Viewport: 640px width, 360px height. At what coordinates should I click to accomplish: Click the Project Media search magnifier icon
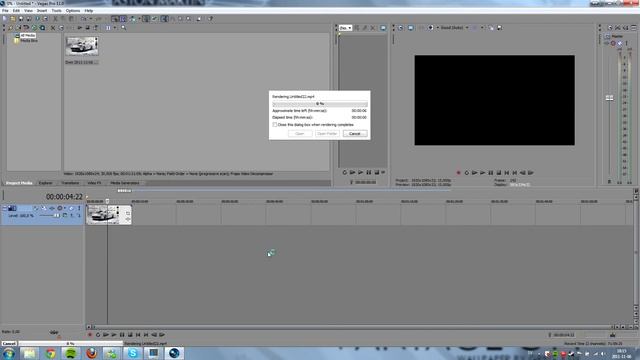tap(124, 28)
